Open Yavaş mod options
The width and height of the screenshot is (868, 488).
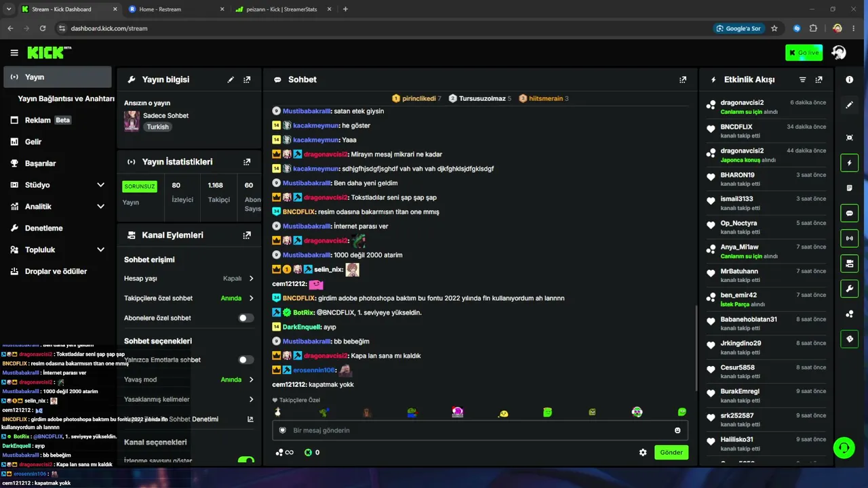(x=251, y=380)
